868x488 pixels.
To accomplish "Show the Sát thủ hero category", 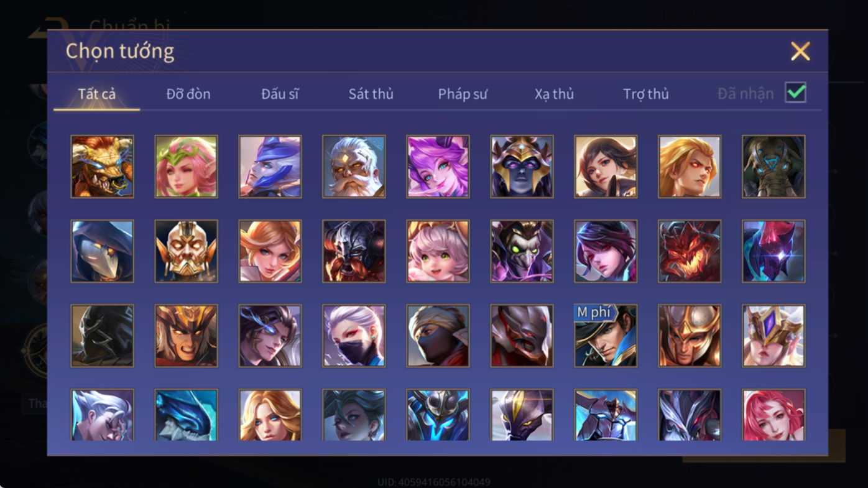I will [x=371, y=94].
